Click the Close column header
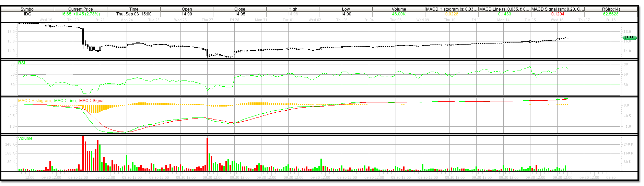 [240, 9]
